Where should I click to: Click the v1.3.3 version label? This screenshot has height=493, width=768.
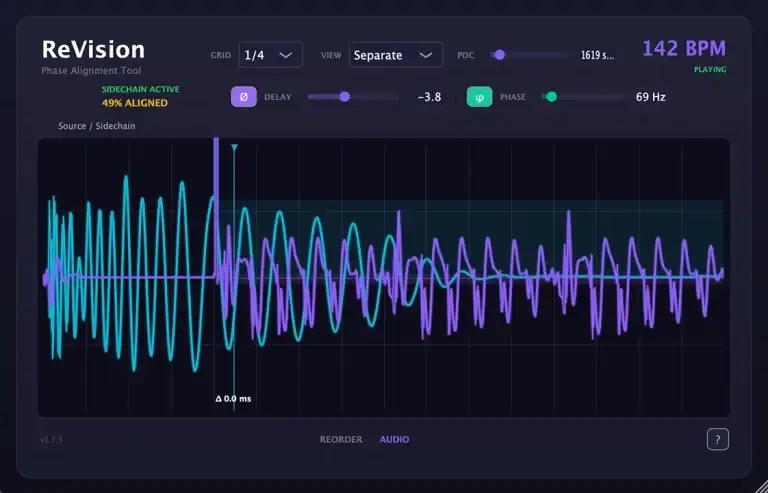tap(51, 440)
